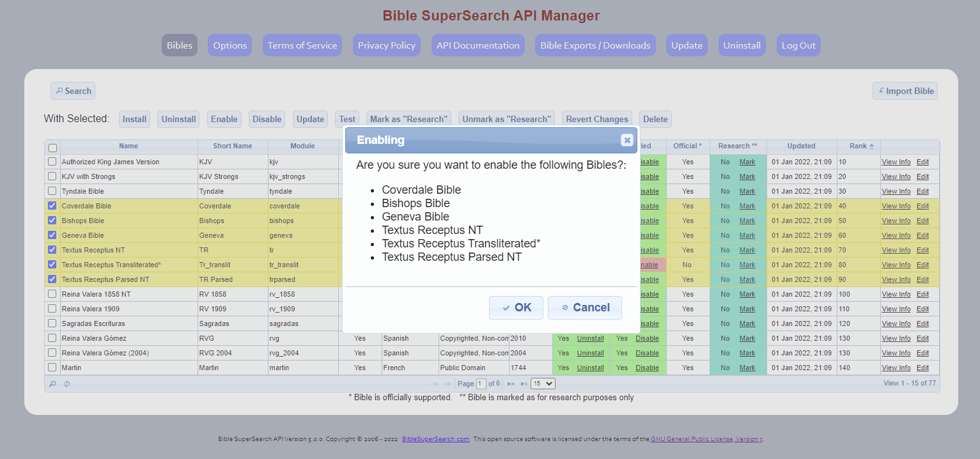Go to the previous page of Bibles
This screenshot has height=459, width=980.
coord(447,384)
